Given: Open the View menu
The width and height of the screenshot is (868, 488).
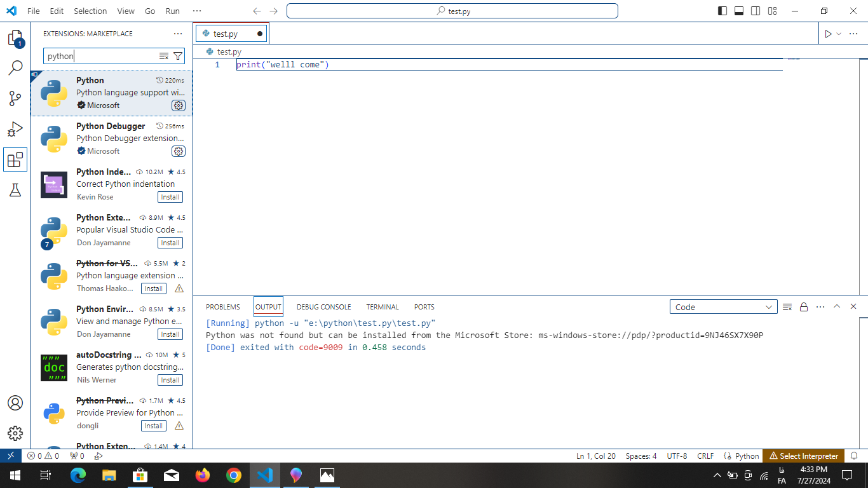Looking at the screenshot, I should tap(126, 11).
